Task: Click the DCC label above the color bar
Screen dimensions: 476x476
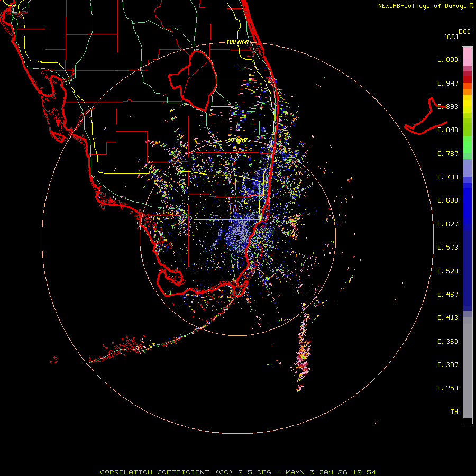Action: click(464, 32)
